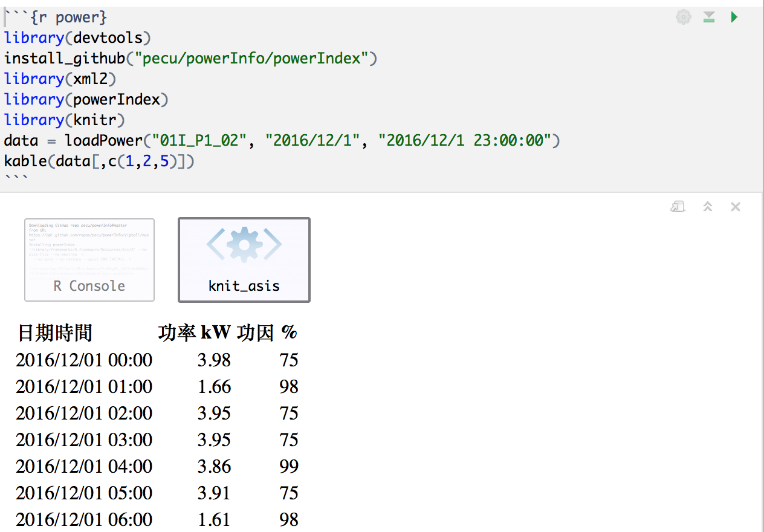Select the R Console output thumbnail
The image size is (764, 532).
tap(89, 260)
